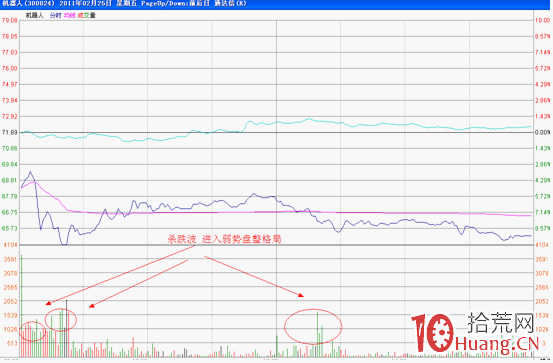Click the 72.92 price axis label
Image resolution: width=553 pixels, height=363 pixels.
click(x=10, y=116)
